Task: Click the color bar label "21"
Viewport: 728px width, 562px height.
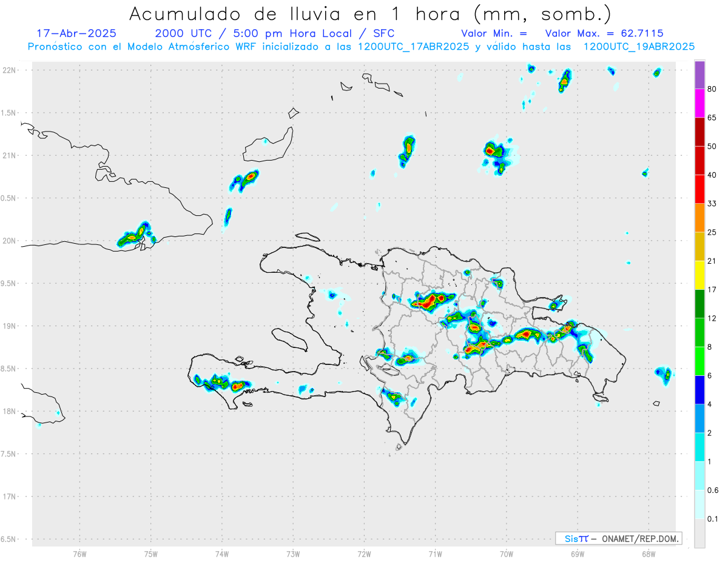Action: (x=712, y=261)
